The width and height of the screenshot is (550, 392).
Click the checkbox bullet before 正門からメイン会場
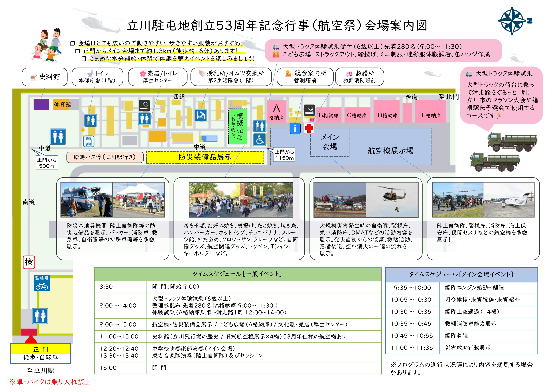tap(77, 51)
